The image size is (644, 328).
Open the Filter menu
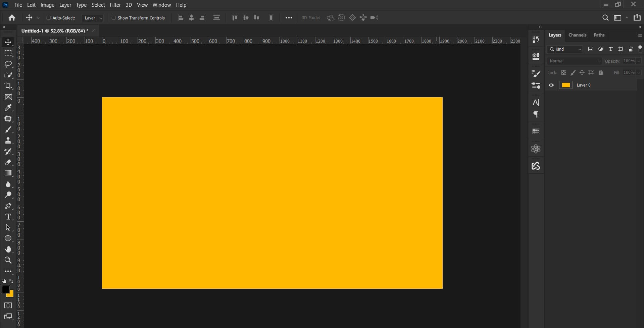pos(115,5)
